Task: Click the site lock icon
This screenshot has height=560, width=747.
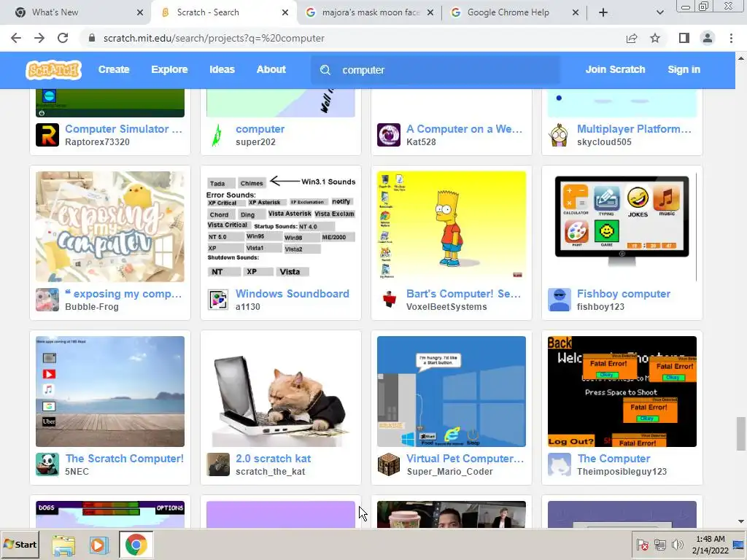Action: coord(92,38)
